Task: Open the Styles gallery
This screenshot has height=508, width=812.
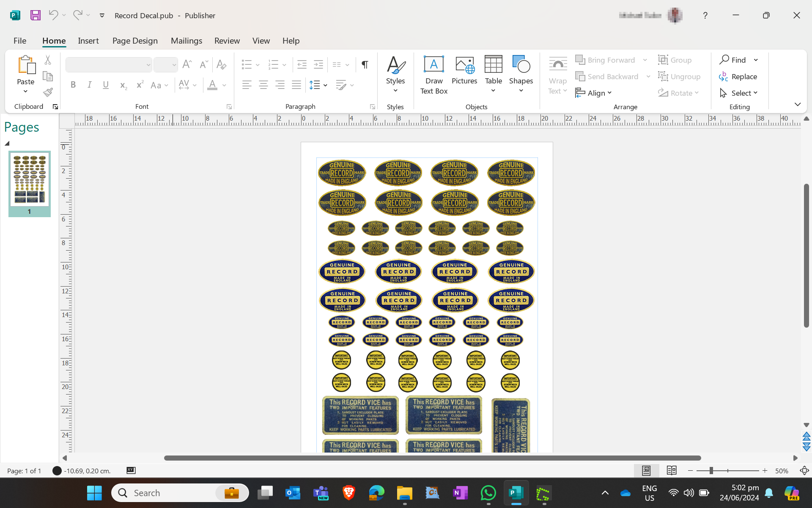Action: point(395,75)
